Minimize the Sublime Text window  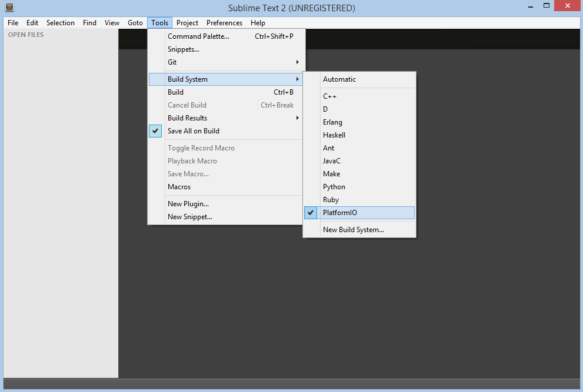click(531, 6)
